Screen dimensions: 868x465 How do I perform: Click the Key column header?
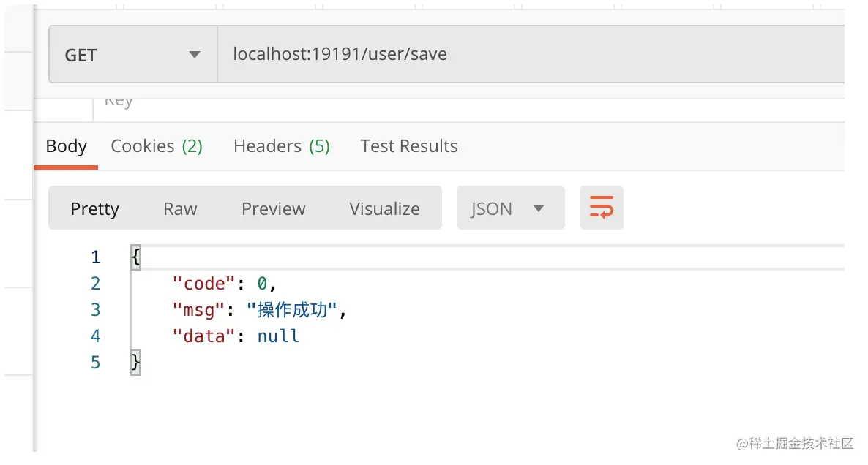pos(118,100)
